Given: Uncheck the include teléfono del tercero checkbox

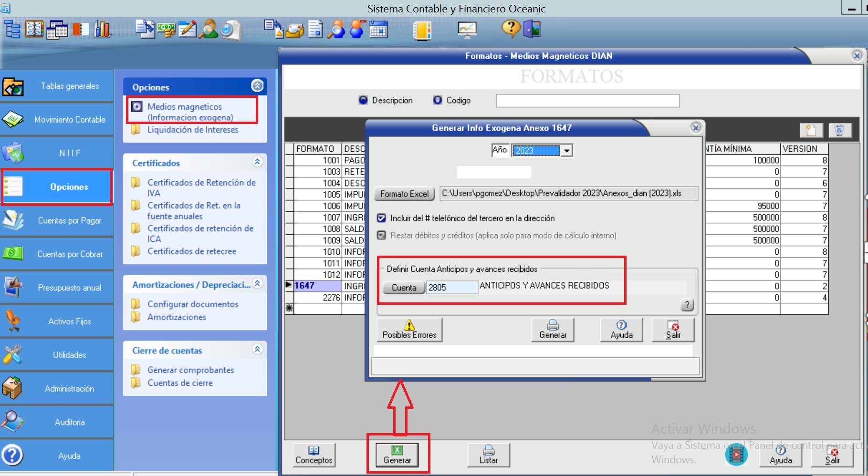Looking at the screenshot, I should (x=381, y=218).
